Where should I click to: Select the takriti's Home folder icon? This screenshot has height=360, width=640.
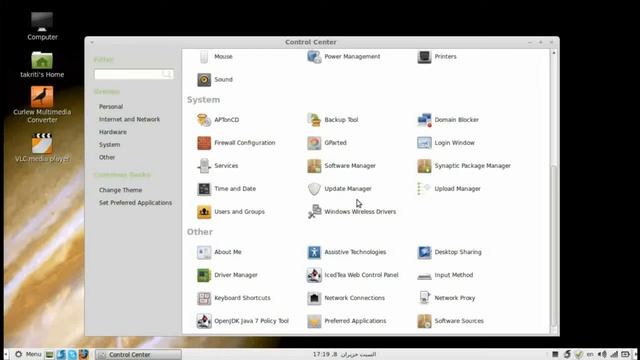[x=42, y=64]
